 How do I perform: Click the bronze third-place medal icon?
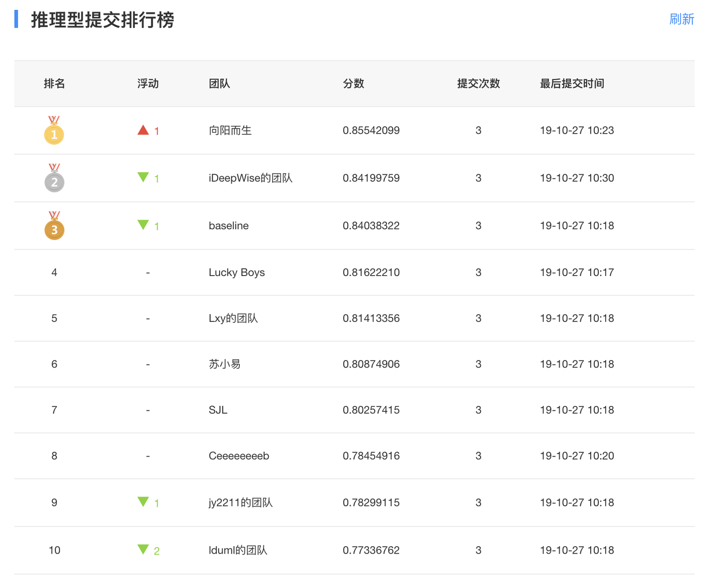54,226
